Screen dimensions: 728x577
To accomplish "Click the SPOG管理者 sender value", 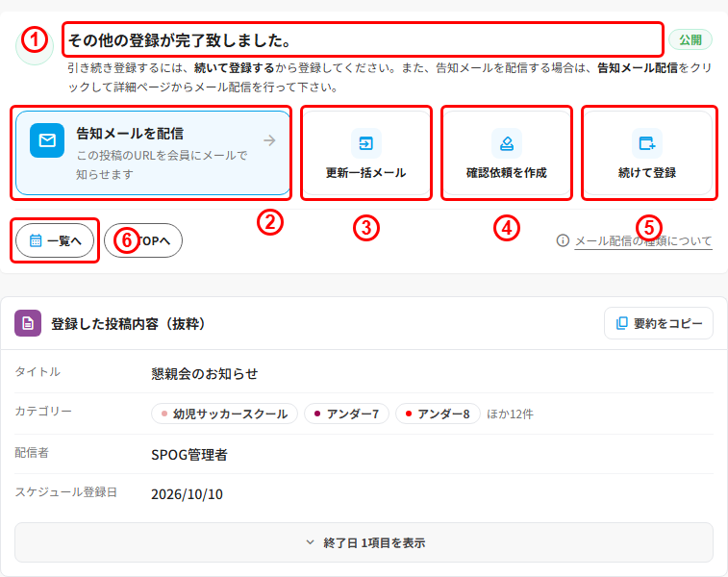I will [x=189, y=455].
